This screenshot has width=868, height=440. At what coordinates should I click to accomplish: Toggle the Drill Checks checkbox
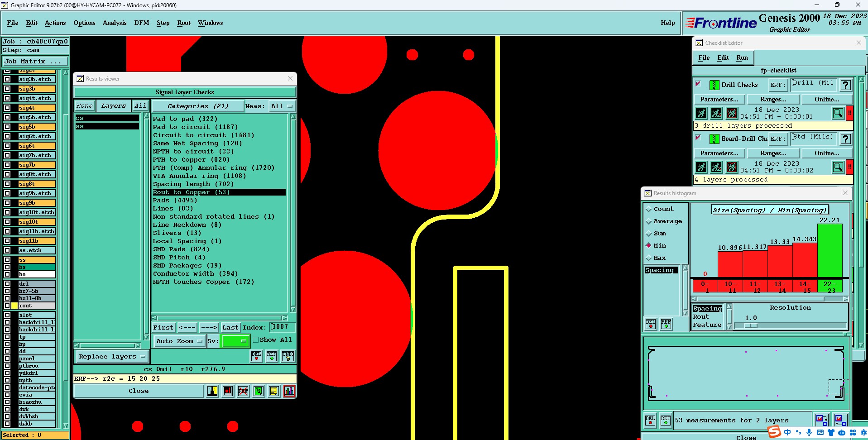pyautogui.click(x=698, y=84)
